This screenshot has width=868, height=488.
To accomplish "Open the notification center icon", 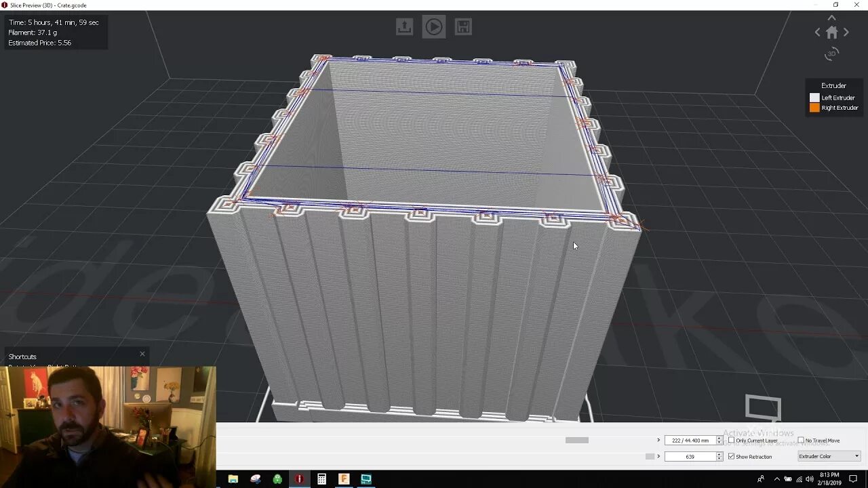I will (853, 479).
